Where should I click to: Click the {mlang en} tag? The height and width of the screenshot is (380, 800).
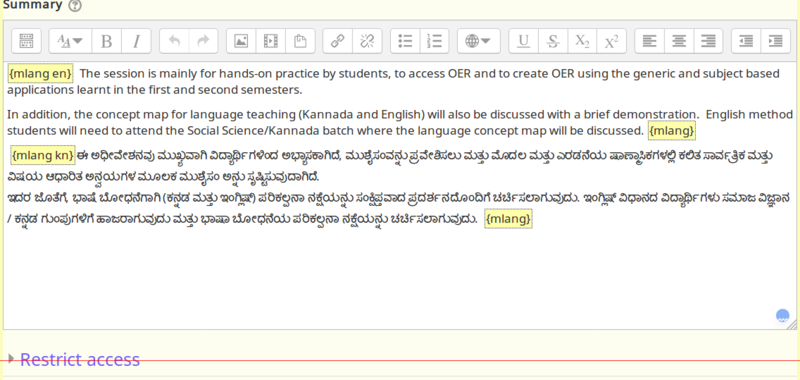(x=41, y=74)
